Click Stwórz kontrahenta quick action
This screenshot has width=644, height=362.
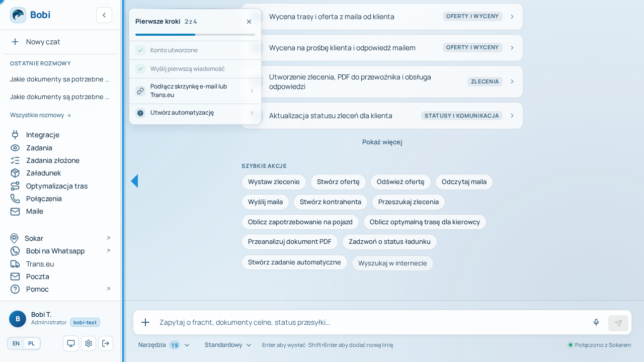click(331, 202)
